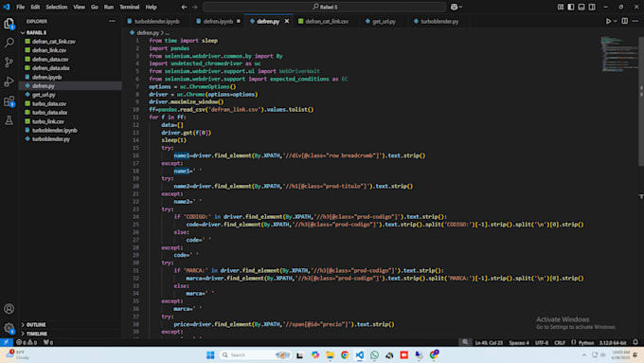Click the Copilot icon in title bar
Image resolution: width=644 pixels, height=363 pixels.
[454, 7]
